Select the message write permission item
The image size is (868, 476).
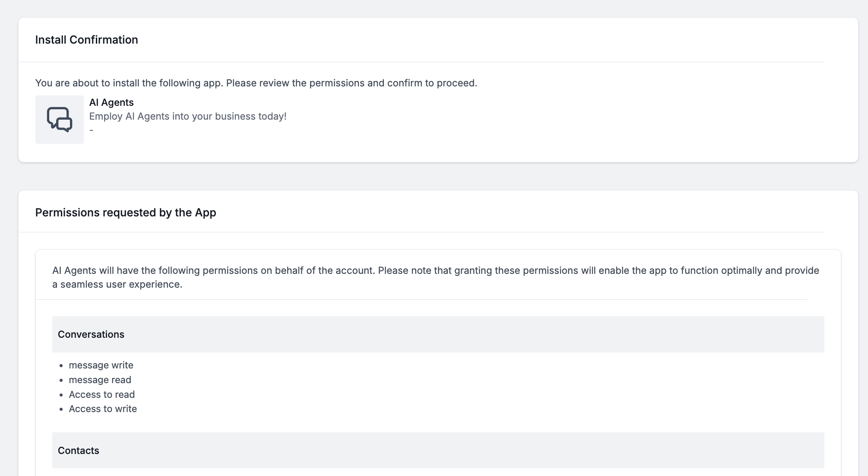pos(101,365)
